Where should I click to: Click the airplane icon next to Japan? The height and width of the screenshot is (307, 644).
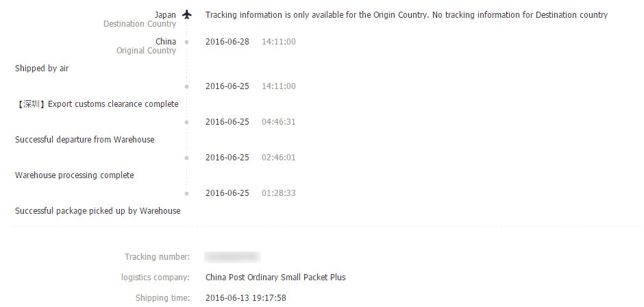pyautogui.click(x=187, y=14)
